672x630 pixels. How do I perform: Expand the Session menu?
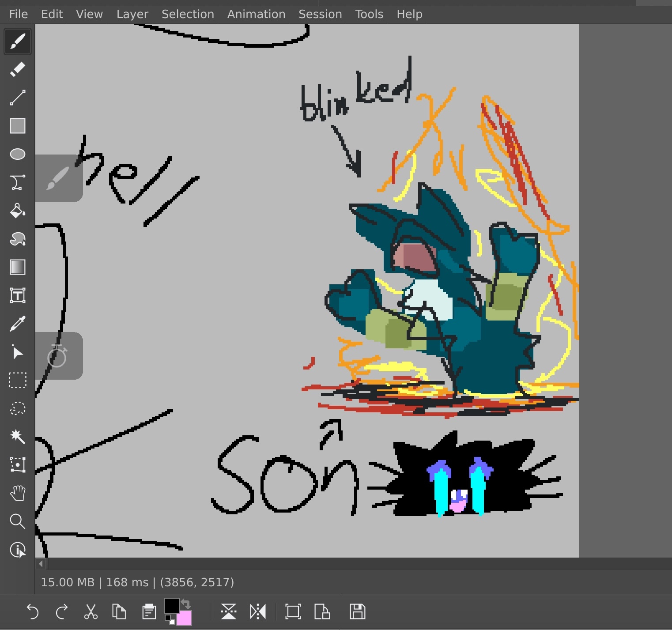[x=320, y=14]
